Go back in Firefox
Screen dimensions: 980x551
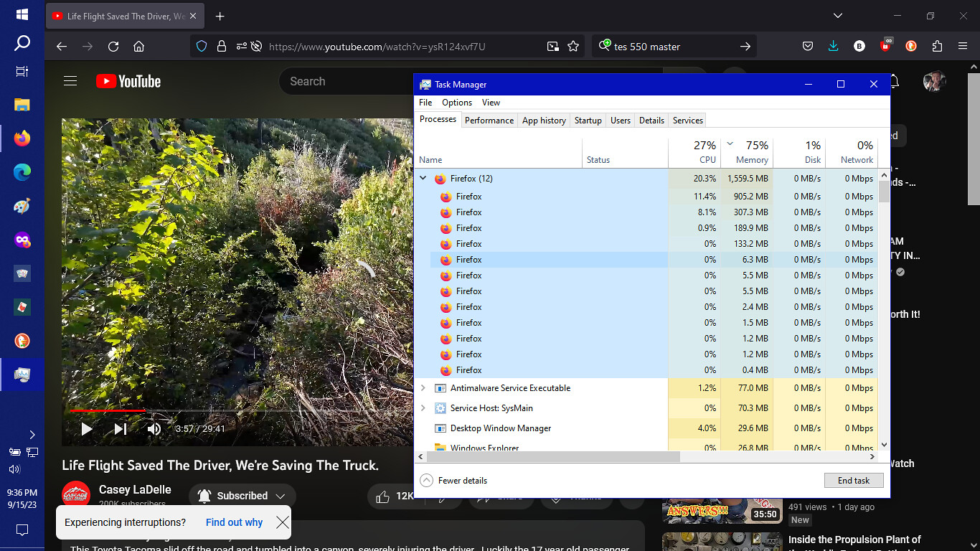[x=62, y=47]
